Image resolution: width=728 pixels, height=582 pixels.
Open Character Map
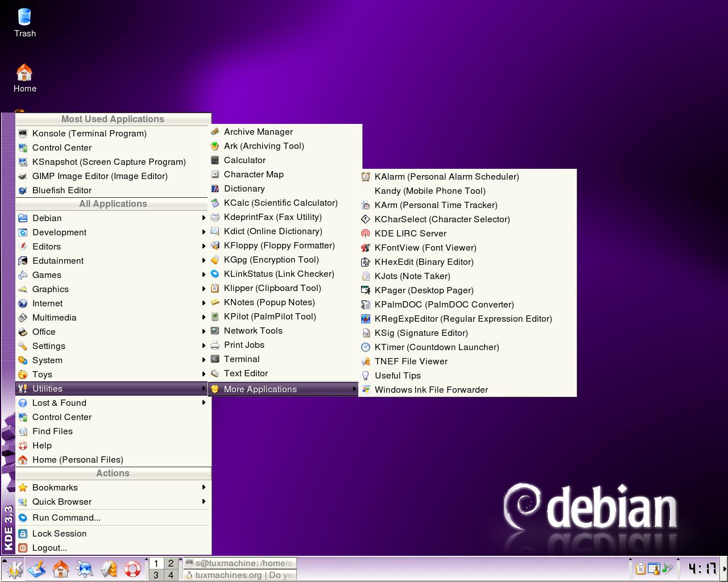coord(284,174)
